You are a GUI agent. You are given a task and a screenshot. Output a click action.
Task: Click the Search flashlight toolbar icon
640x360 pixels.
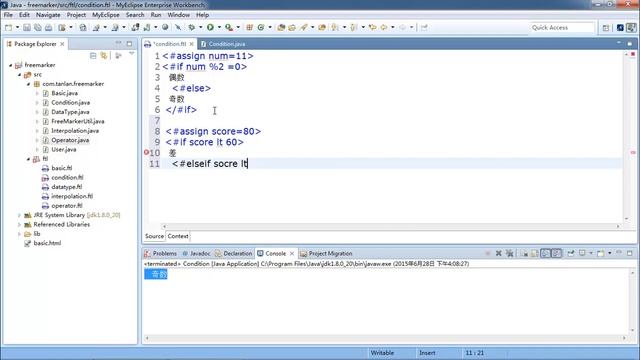[x=304, y=27]
